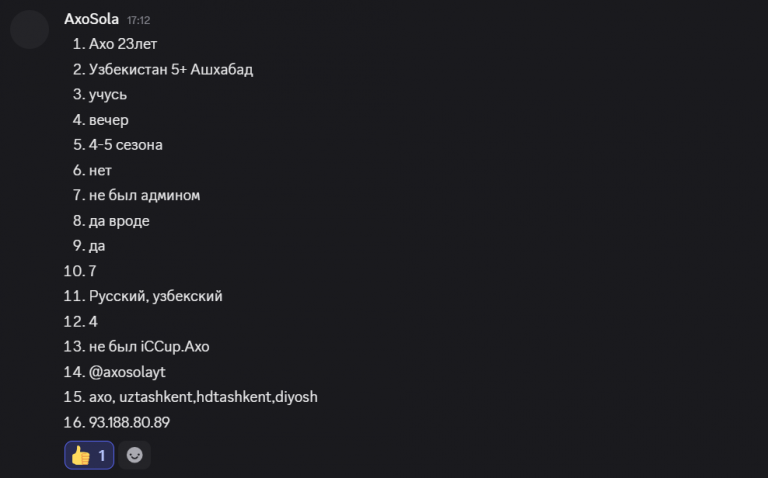
Task: Click the AxoSola username
Action: [x=91, y=19]
